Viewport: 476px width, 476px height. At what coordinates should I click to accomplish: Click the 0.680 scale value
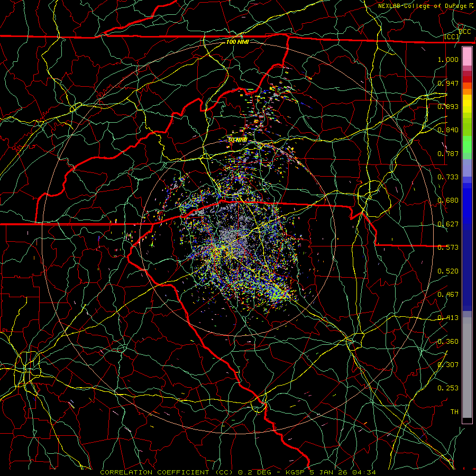click(x=448, y=200)
